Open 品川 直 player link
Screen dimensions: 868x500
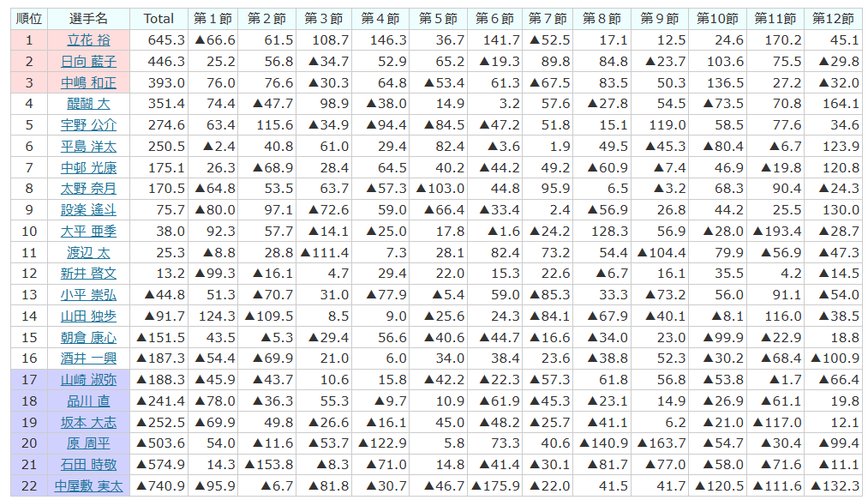point(88,401)
